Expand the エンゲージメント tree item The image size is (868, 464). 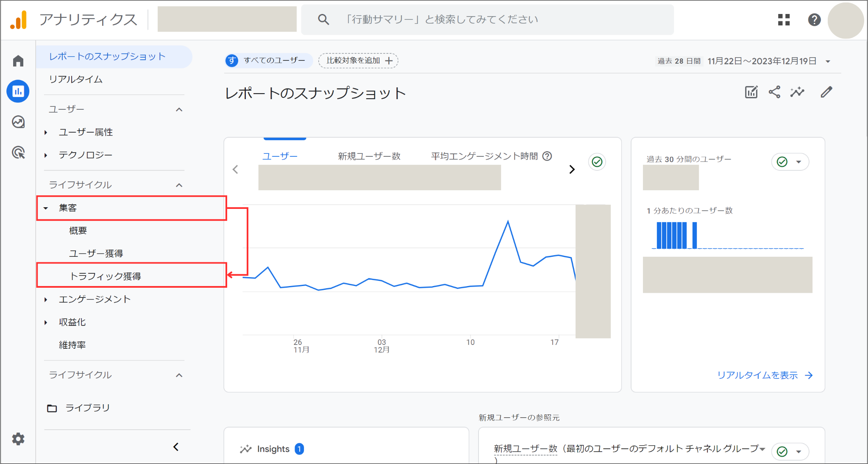pos(46,300)
